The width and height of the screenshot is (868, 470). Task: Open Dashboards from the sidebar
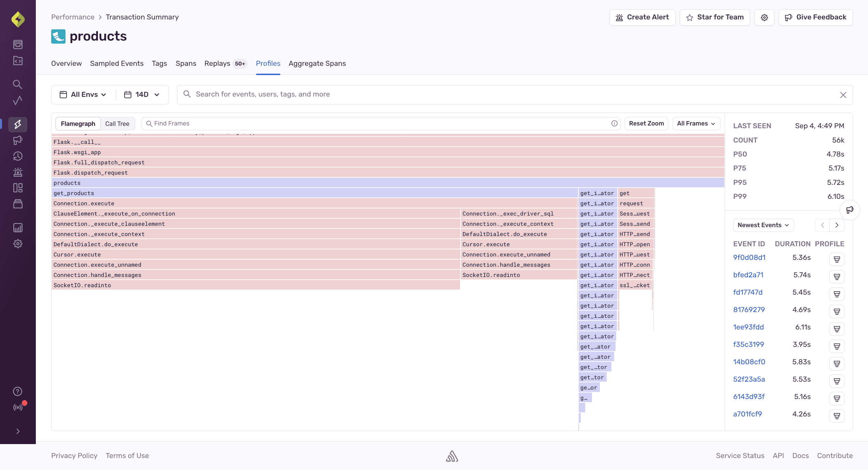[18, 188]
